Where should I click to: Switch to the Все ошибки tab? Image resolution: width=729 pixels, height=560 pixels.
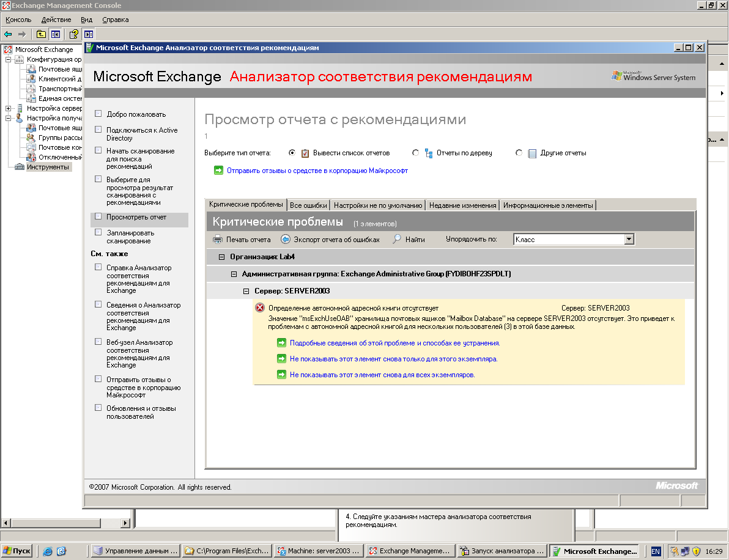point(308,205)
